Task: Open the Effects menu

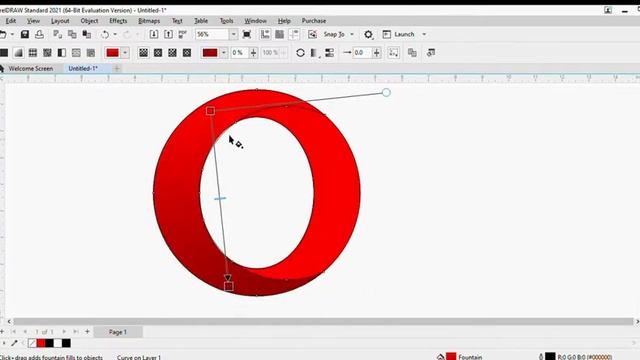Action: click(x=118, y=21)
